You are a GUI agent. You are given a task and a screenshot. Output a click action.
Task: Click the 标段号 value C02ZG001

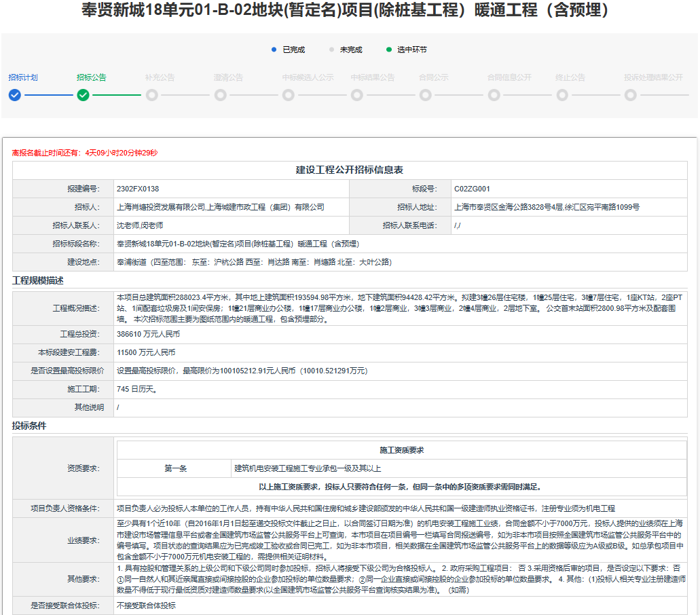click(x=472, y=189)
